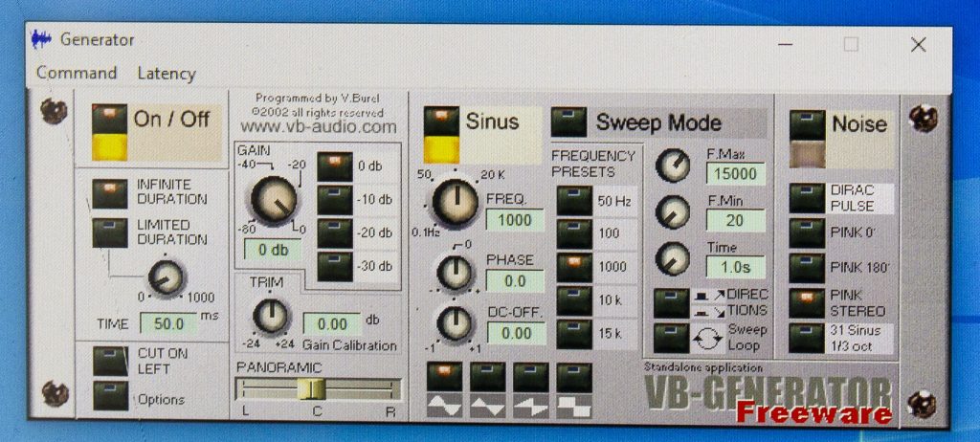
Task: Click the DC-OFF knob
Action: tap(455, 323)
